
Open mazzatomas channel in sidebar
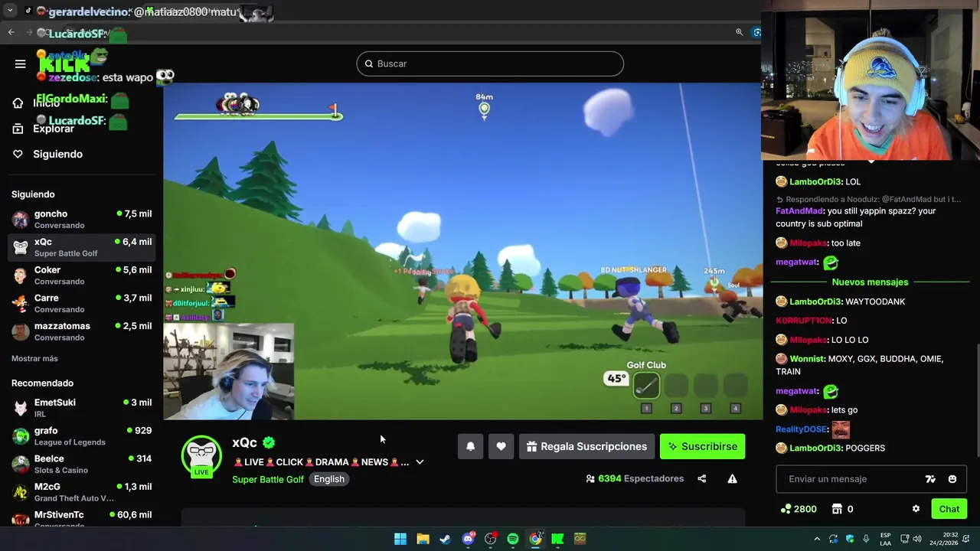click(81, 331)
